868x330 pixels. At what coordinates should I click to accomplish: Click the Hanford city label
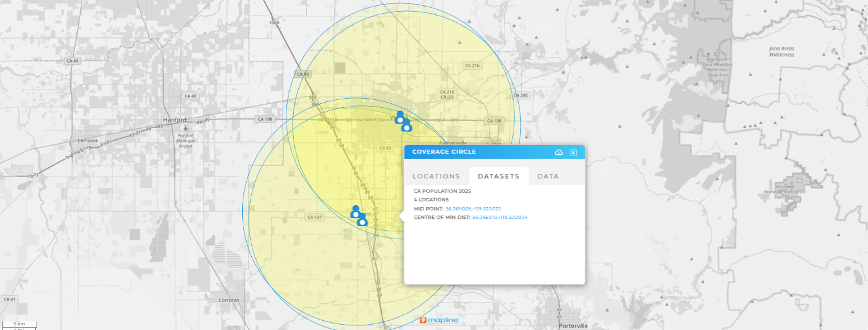(x=174, y=120)
